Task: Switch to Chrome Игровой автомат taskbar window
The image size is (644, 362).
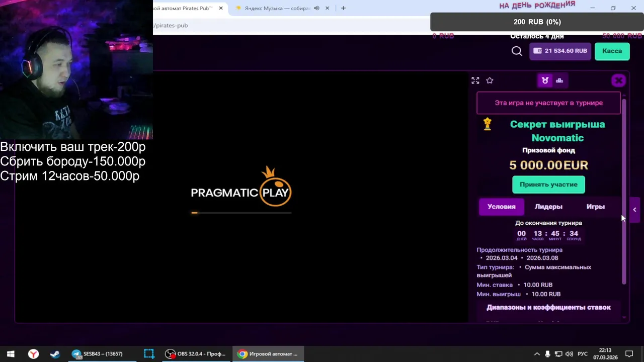Action: (268, 354)
